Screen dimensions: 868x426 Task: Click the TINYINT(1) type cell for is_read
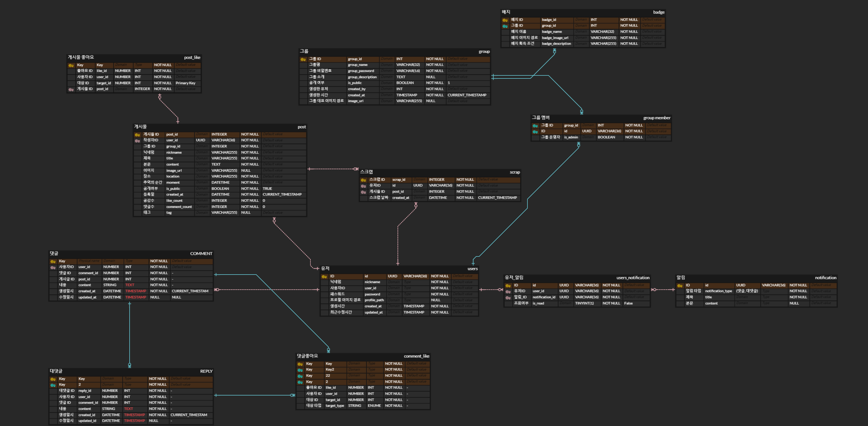584,303
